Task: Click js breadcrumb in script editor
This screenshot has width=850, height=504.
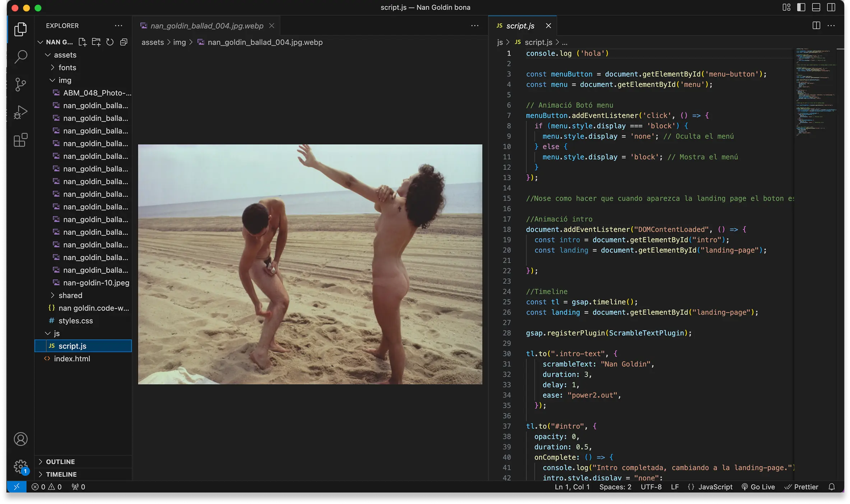Action: (500, 42)
